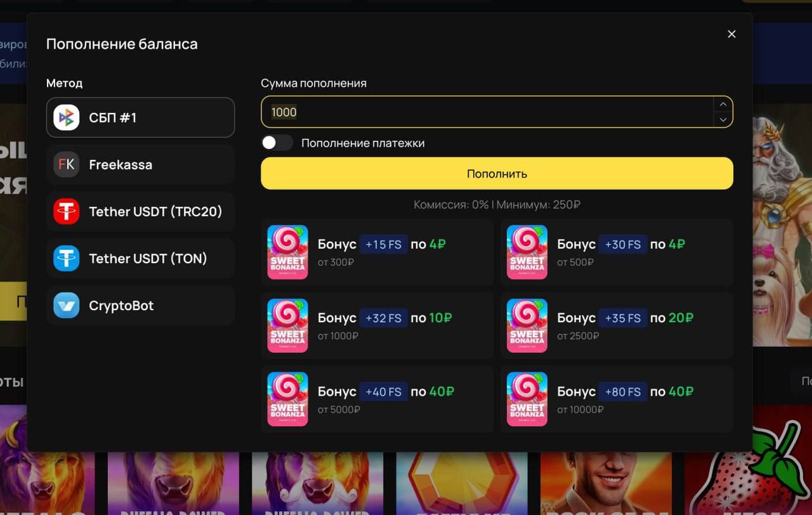The image size is (812, 515).
Task: Select the CryptoBot method entry
Action: pos(140,305)
